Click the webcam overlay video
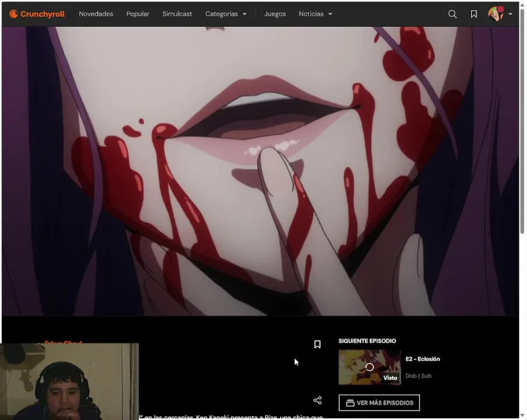The image size is (527, 420). (69, 381)
